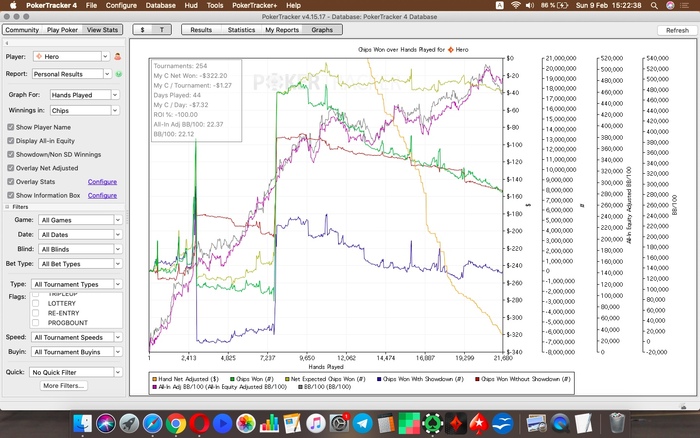Open Pages app from the dock
The image size is (700, 438).
tap(292, 423)
